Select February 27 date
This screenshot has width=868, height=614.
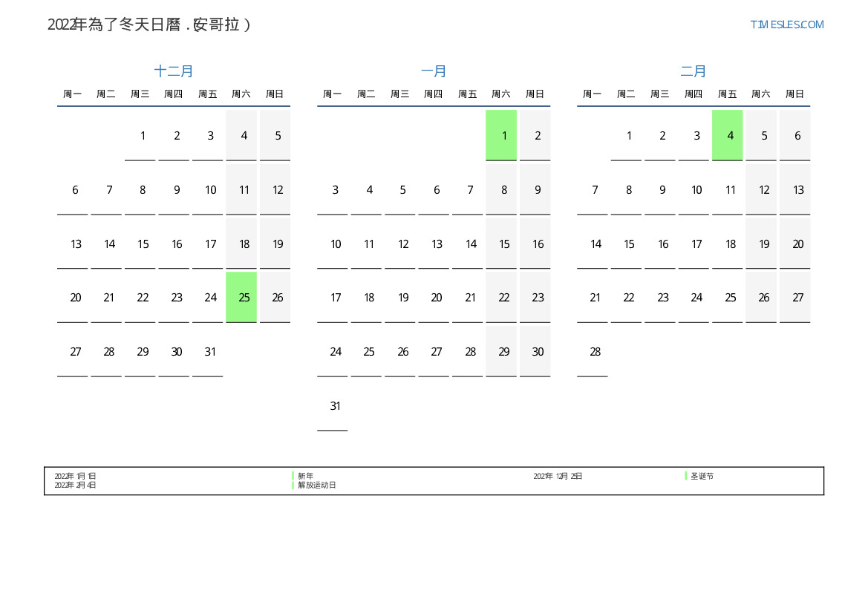click(795, 297)
